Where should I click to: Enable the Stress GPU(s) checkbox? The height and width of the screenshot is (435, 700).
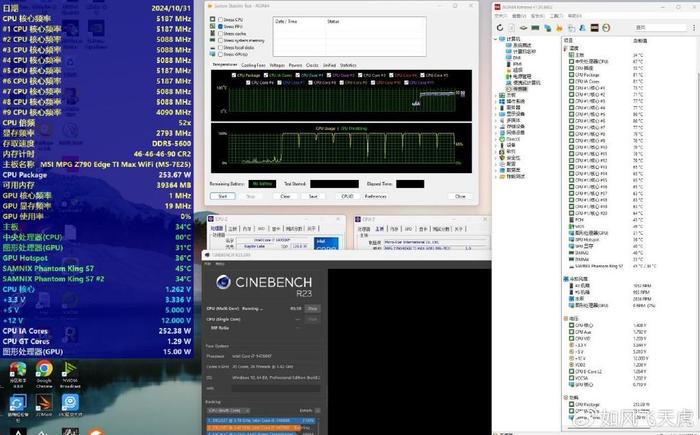coord(221,54)
